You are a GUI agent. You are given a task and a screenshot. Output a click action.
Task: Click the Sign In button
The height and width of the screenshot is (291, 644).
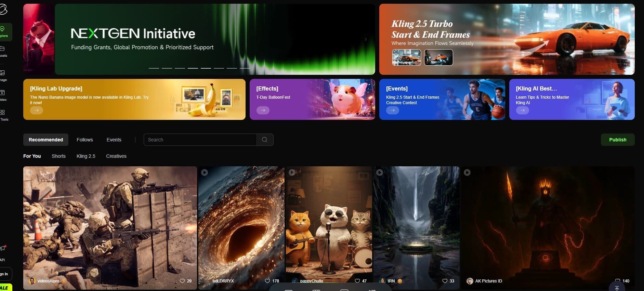click(5, 274)
